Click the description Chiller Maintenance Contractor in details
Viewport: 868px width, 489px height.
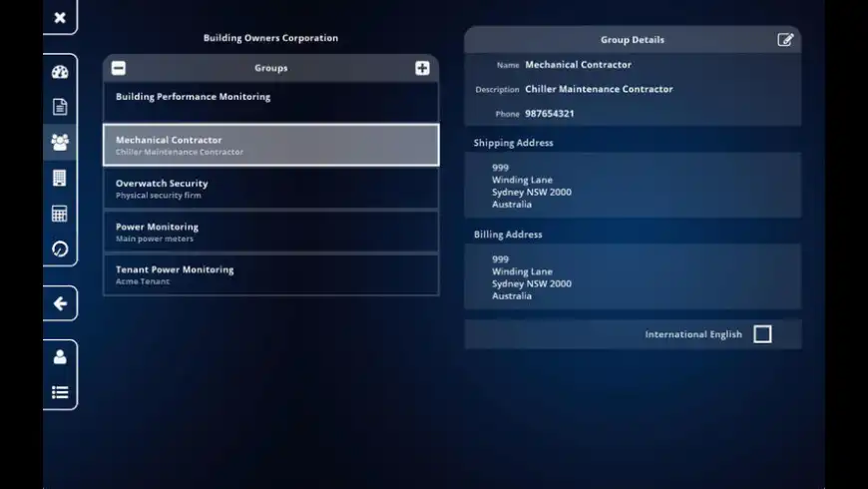(x=599, y=89)
